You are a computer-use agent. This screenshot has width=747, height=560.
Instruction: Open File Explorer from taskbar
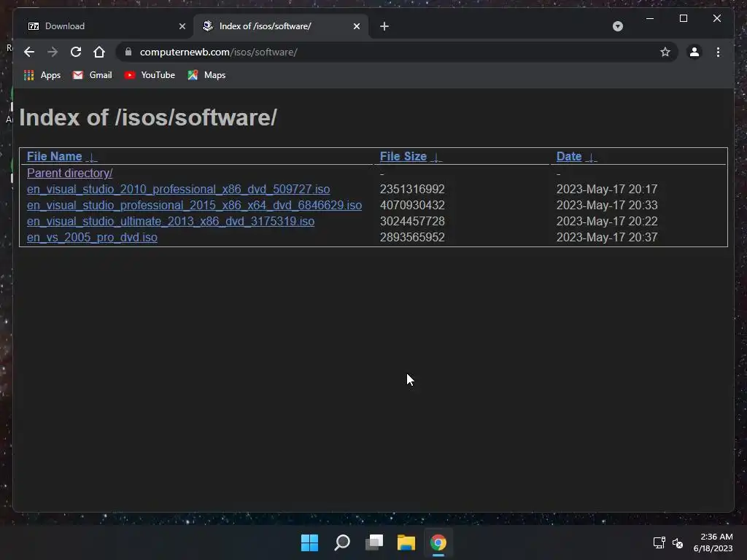(x=406, y=542)
